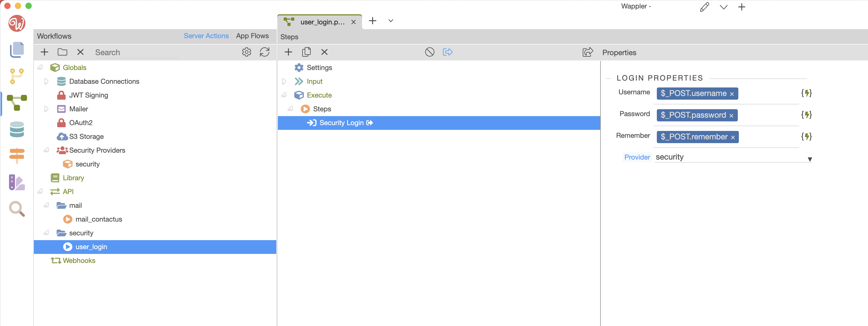Open dynamic data picker for Username
Screen dimensions: 868x326
[x=806, y=93]
